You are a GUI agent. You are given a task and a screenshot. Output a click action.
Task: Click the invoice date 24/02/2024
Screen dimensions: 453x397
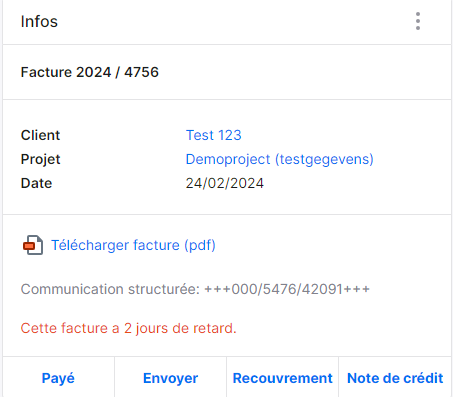click(225, 183)
